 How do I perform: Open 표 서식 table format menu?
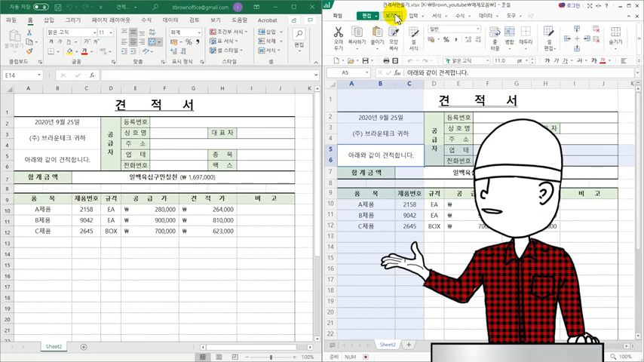pyautogui.click(x=224, y=41)
